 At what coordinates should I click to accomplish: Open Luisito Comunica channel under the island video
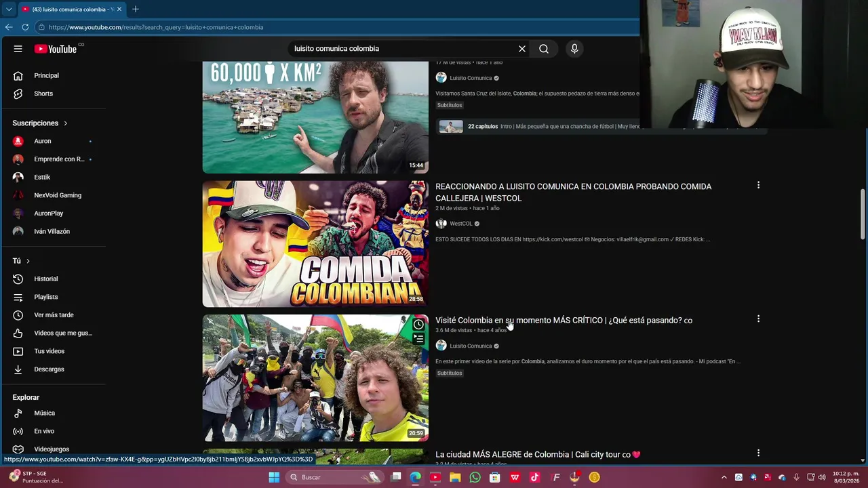(x=471, y=78)
